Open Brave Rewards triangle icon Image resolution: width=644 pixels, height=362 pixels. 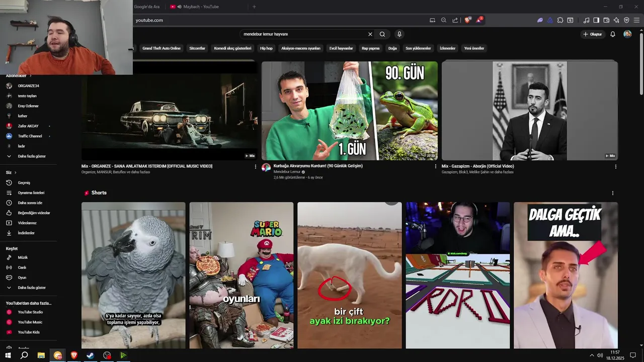[x=478, y=20]
